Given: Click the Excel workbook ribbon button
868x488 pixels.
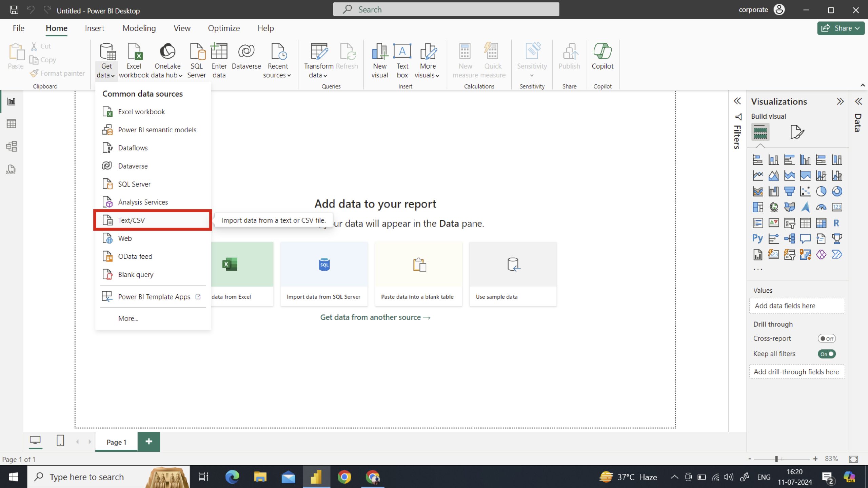Looking at the screenshot, I should click(134, 61).
